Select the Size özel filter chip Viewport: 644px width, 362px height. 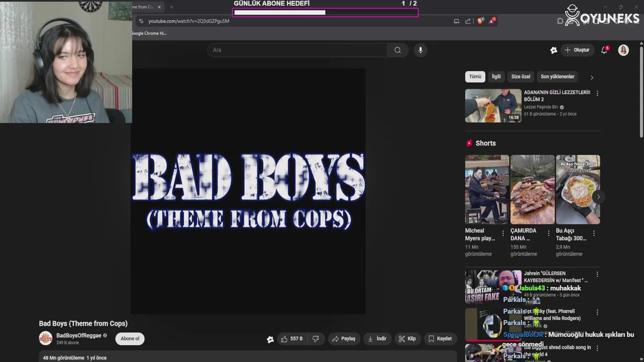521,76
